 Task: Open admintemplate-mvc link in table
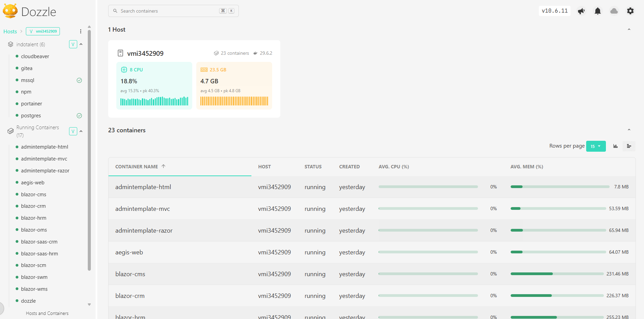[143, 209]
